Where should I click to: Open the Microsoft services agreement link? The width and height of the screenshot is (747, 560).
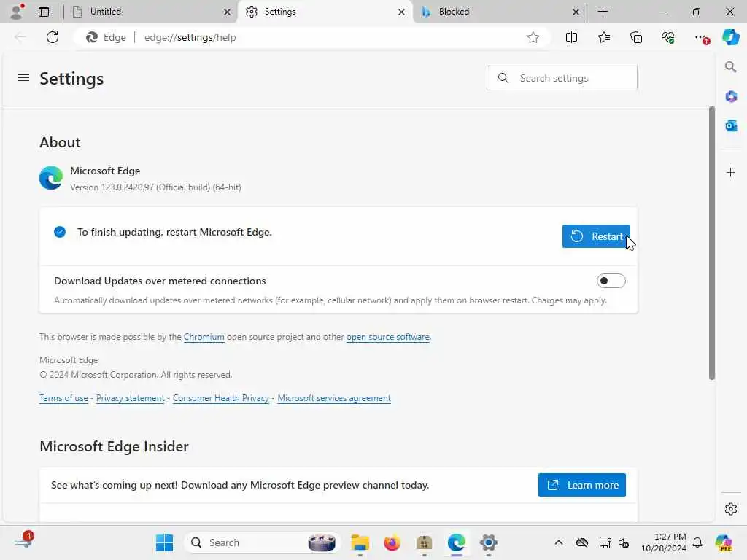334,398
